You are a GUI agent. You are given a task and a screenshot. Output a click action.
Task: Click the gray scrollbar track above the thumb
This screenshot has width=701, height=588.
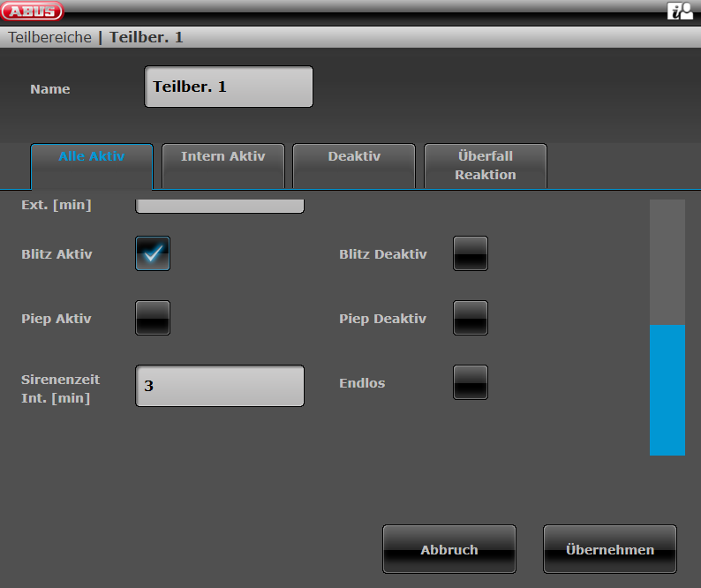click(x=667, y=260)
